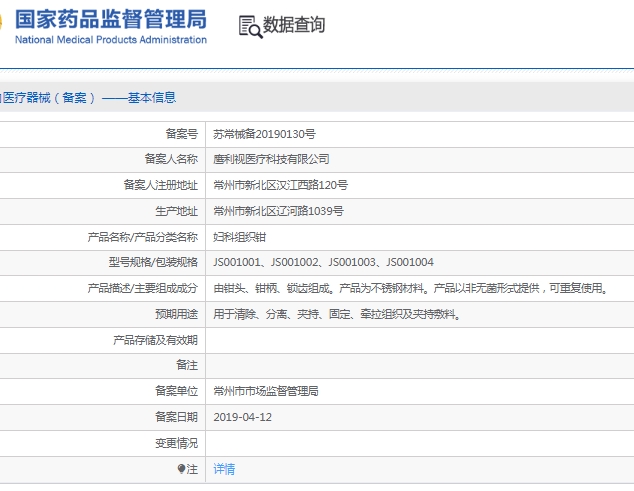The image size is (634, 491).
Task: Click the 医疗器械（备案）——基本信息 section header
Action: [x=88, y=97]
